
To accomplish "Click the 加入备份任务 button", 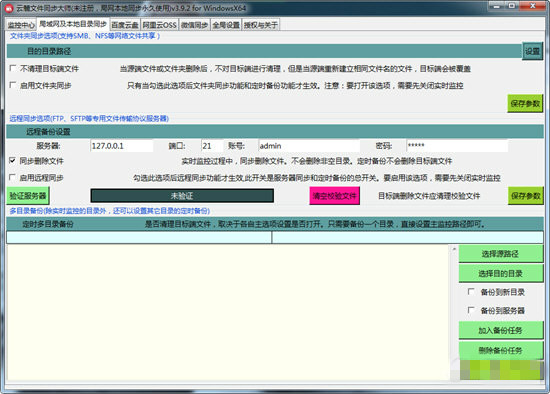I will pyautogui.click(x=501, y=330).
